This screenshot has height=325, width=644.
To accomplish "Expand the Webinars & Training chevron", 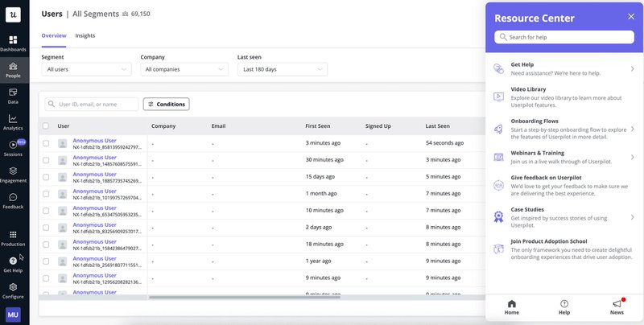I will tap(633, 157).
